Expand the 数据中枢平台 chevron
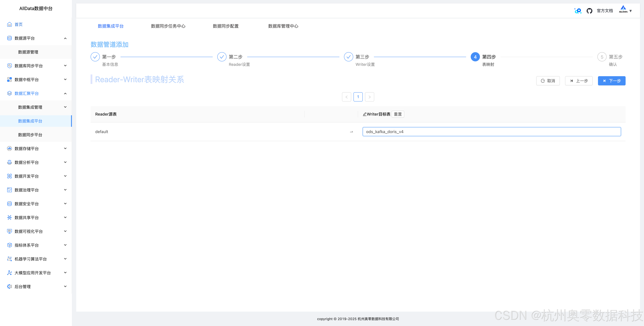 coord(65,79)
